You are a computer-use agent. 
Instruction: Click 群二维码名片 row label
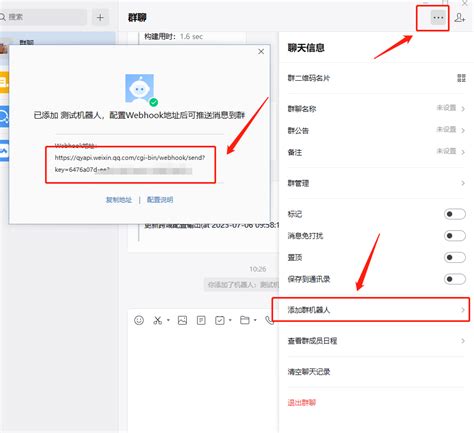309,78
